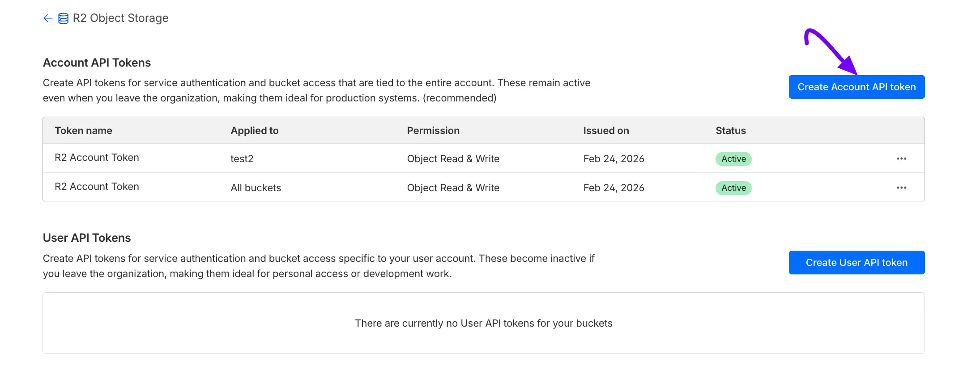Click R2 Account Token name in test2 row
The height and width of the screenshot is (366, 980).
[x=97, y=157]
